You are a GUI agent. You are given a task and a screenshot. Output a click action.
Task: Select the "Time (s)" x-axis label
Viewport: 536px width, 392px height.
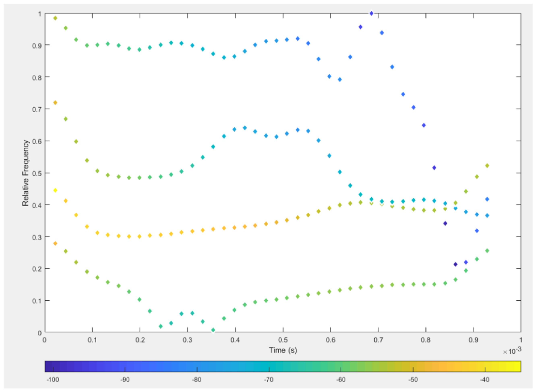point(283,350)
